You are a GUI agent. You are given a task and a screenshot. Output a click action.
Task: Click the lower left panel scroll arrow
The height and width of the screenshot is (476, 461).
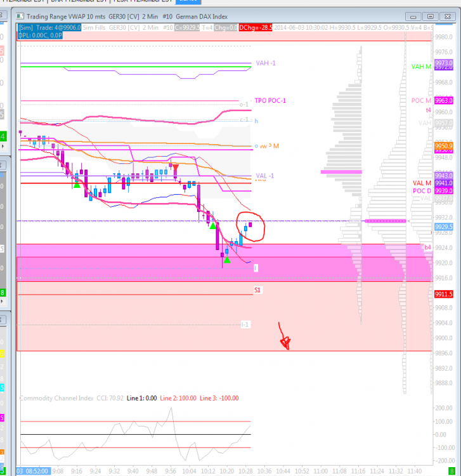coord(3,301)
